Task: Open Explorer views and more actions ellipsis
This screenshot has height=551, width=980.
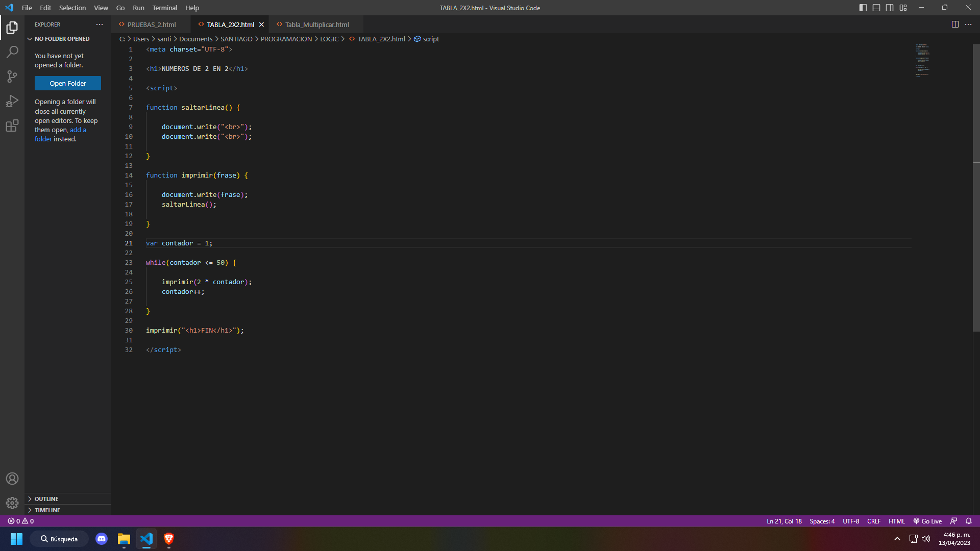Action: pyautogui.click(x=100, y=24)
